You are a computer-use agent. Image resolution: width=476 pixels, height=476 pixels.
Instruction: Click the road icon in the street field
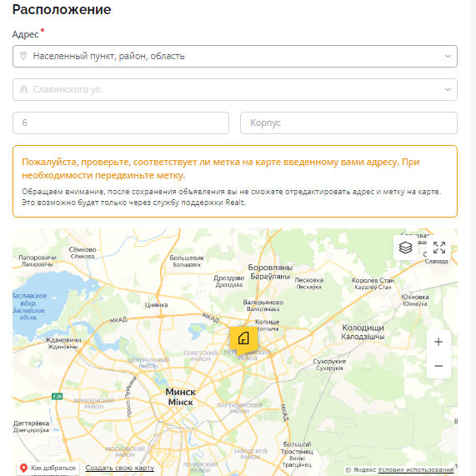tap(23, 89)
